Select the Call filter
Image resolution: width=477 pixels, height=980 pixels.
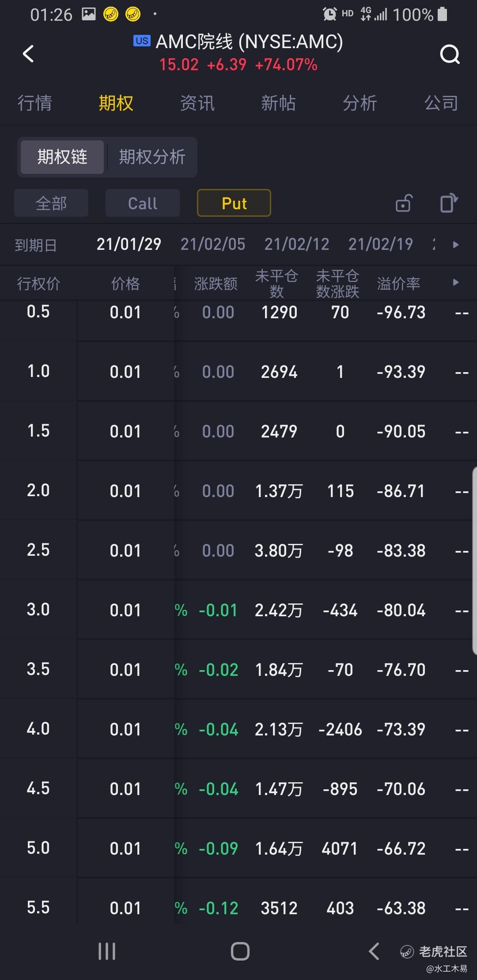(143, 203)
